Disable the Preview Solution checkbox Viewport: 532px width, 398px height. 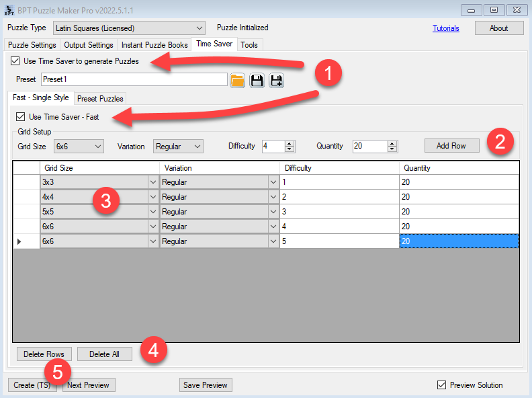pos(441,385)
